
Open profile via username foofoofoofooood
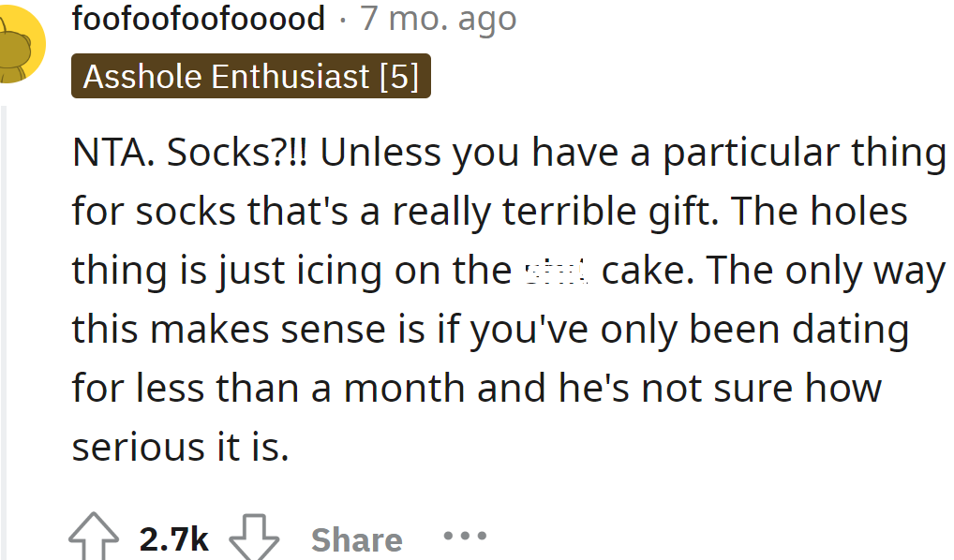(198, 18)
